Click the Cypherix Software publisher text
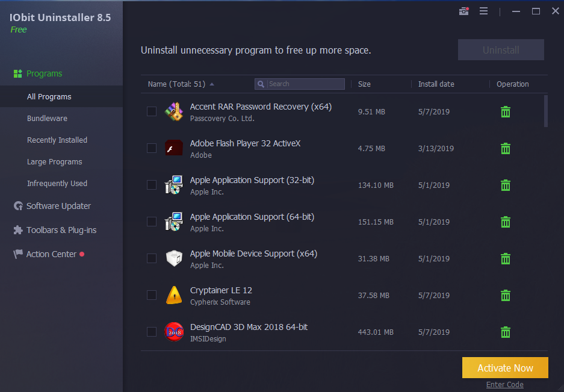 tap(220, 302)
